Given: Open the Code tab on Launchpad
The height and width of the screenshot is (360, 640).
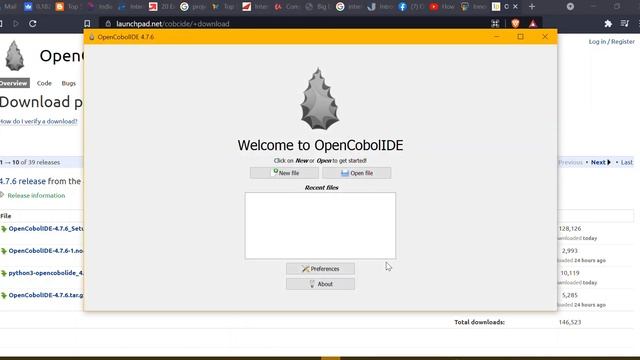Looking at the screenshot, I should pos(44,83).
